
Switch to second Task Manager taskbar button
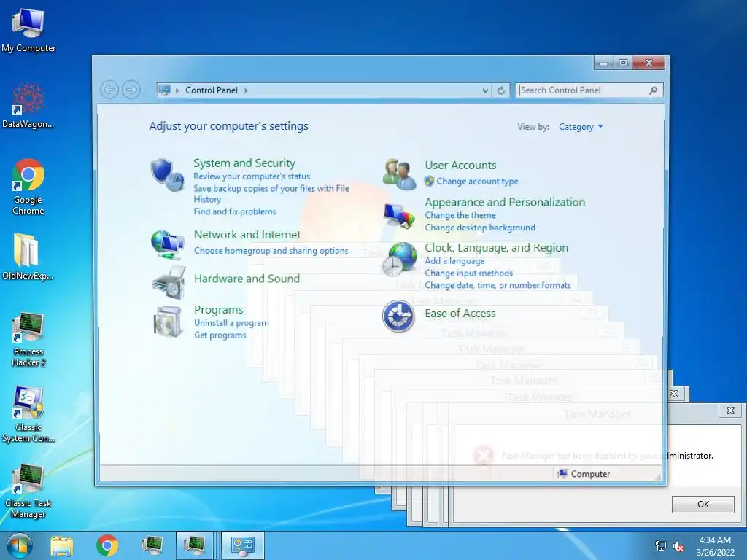[195, 545]
